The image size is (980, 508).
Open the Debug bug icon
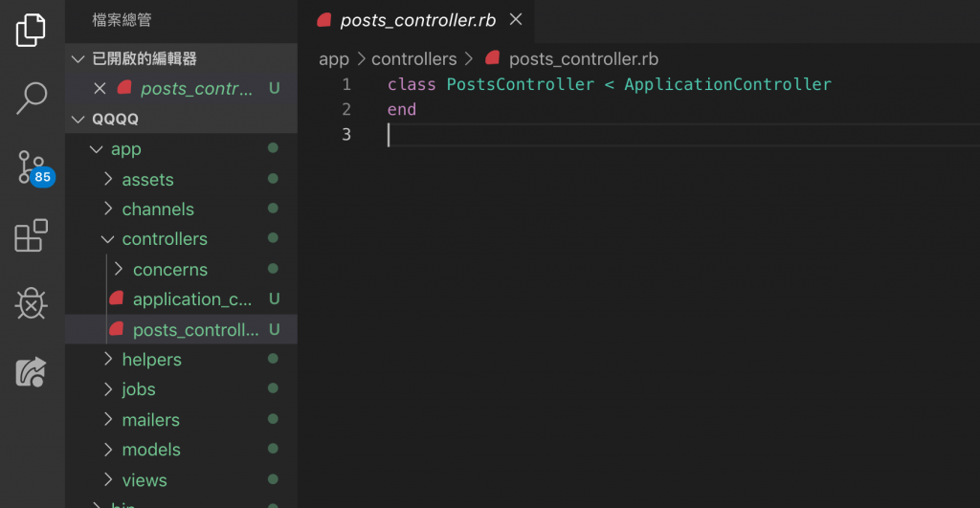click(31, 303)
